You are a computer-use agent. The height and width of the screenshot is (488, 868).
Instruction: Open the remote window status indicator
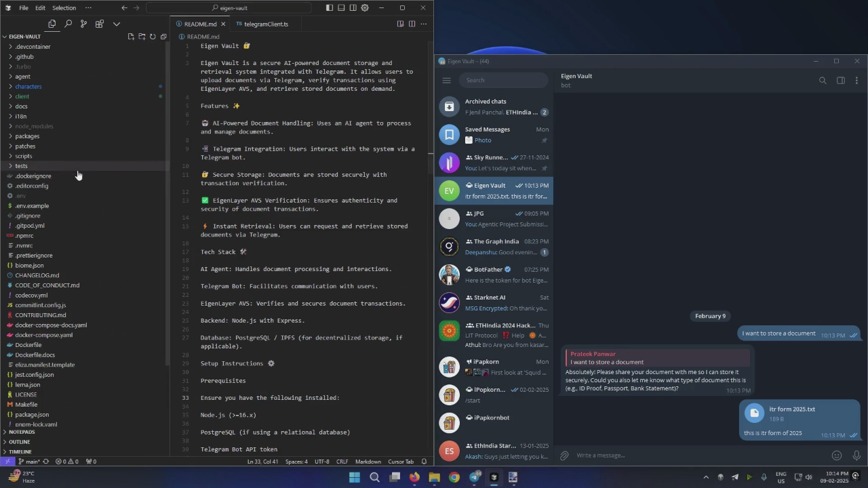7,462
